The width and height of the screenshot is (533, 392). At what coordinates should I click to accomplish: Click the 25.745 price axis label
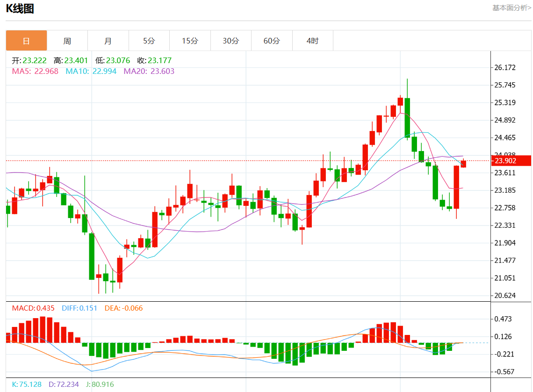click(505, 85)
